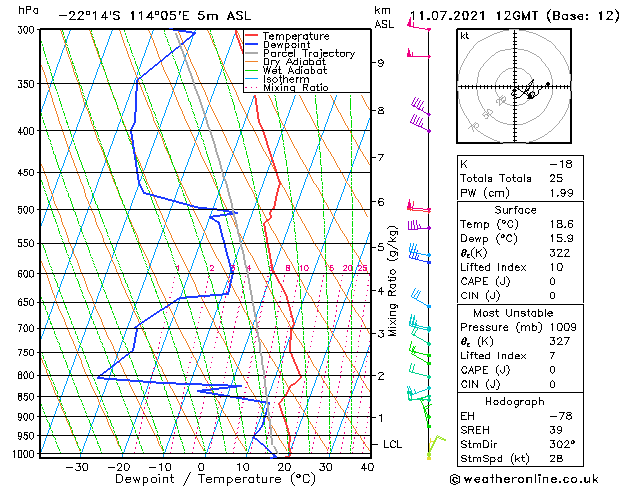This screenshot has height=486, width=629.
Task: Click the Temperature legend entry
Action: [296, 36]
